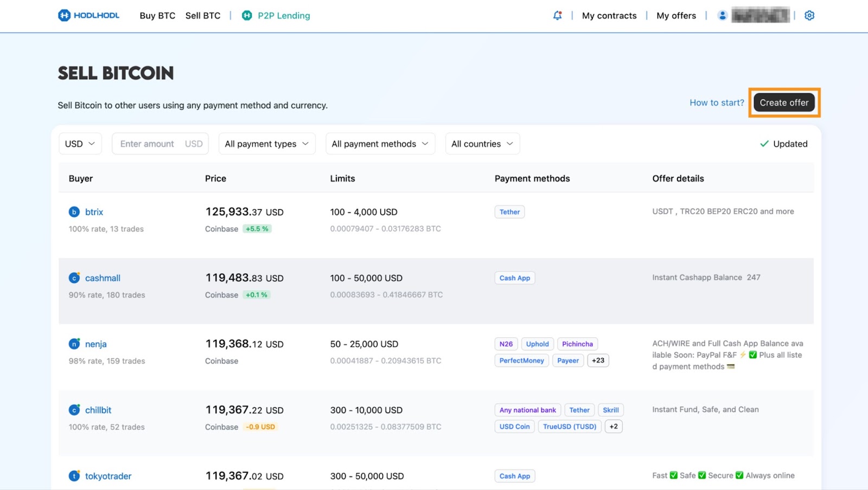The image size is (868, 490).
Task: Click nenja's avatar icon
Action: coord(74,344)
